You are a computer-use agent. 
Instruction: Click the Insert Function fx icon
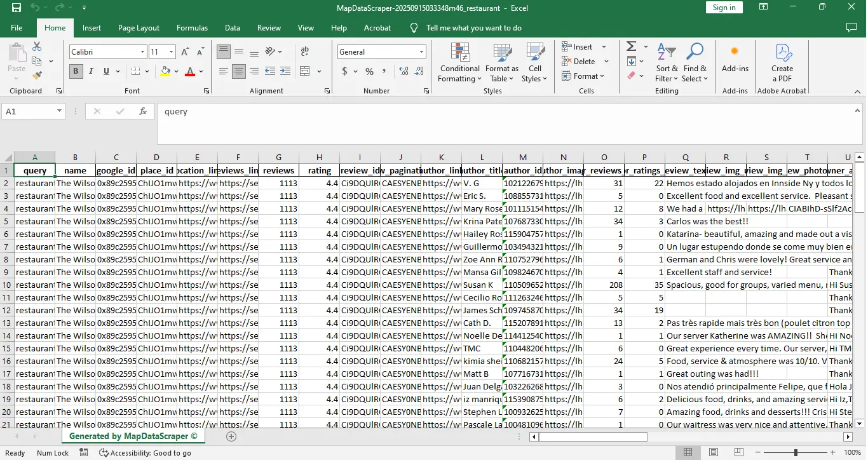pyautogui.click(x=143, y=111)
